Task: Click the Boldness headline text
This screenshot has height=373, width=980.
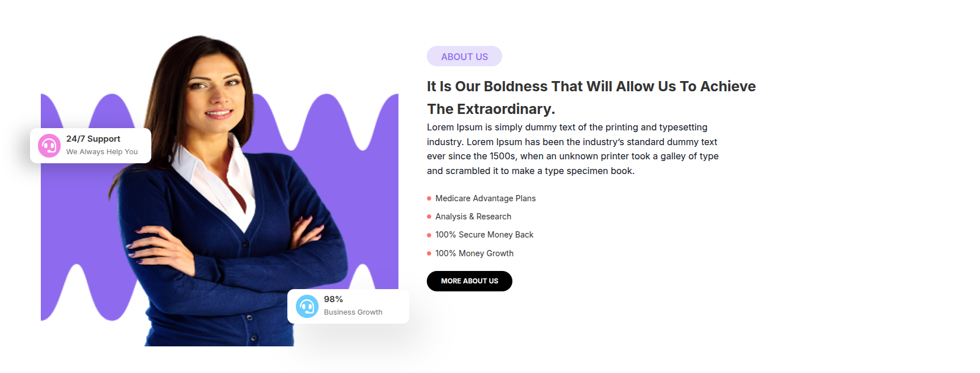Action: coord(591,86)
